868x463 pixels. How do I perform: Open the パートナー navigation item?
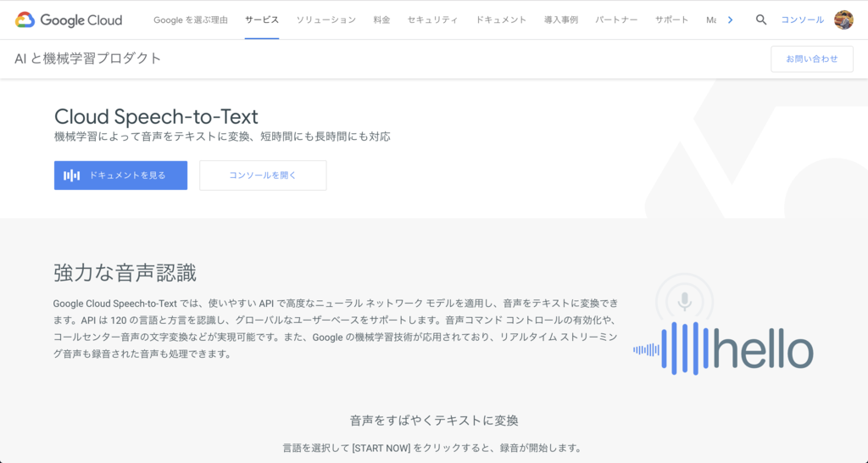[x=617, y=20]
